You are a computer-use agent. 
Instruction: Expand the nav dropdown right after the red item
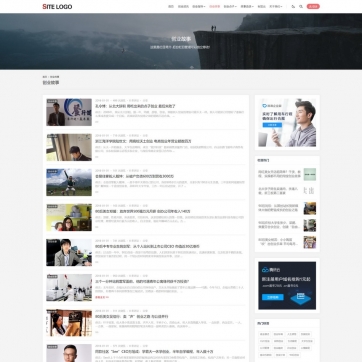(x=230, y=6)
